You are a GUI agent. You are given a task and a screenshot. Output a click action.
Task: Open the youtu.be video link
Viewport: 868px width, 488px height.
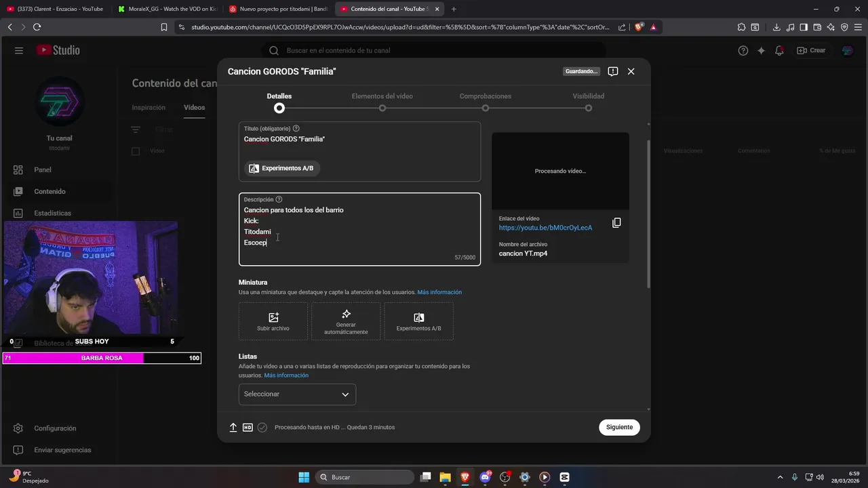545,228
